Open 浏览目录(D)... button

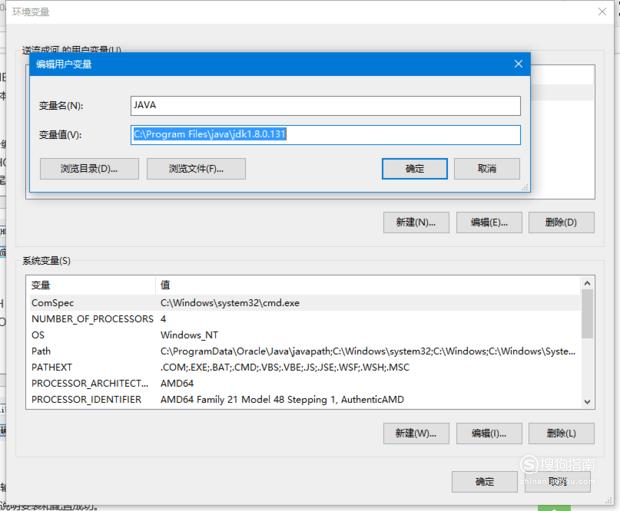click(89, 169)
